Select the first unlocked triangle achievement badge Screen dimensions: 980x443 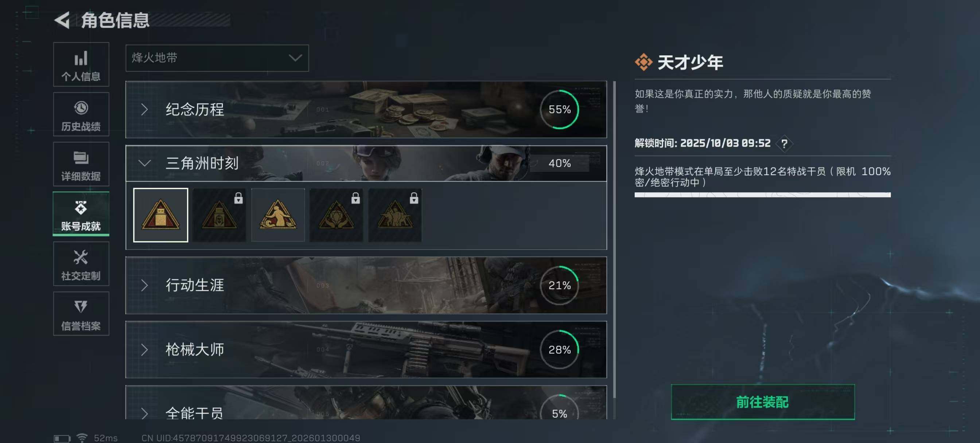(x=160, y=215)
